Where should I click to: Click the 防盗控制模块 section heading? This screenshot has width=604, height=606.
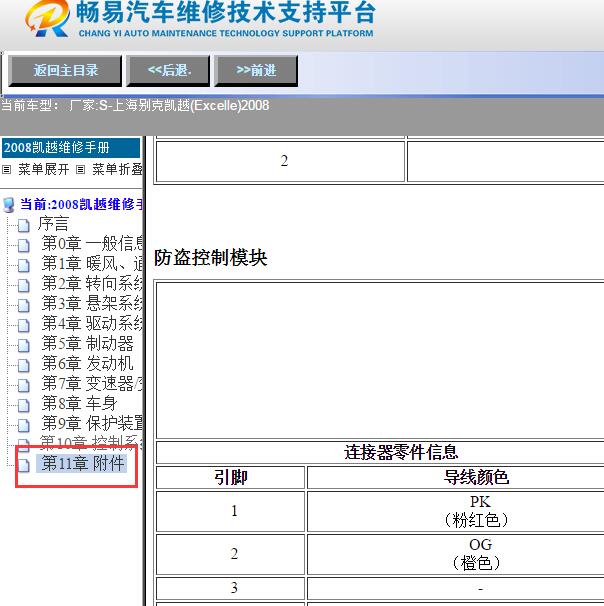(x=211, y=258)
